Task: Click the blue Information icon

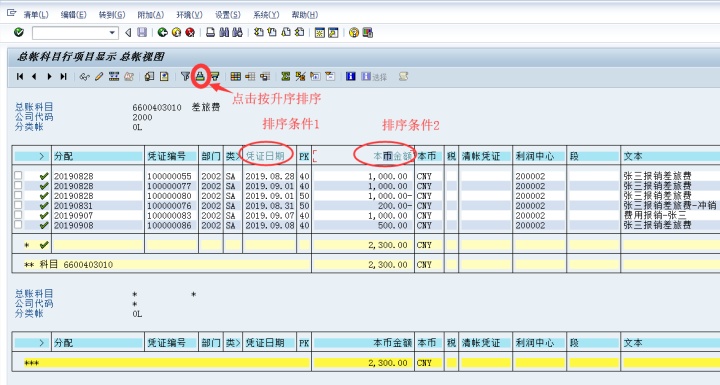Action: point(351,77)
